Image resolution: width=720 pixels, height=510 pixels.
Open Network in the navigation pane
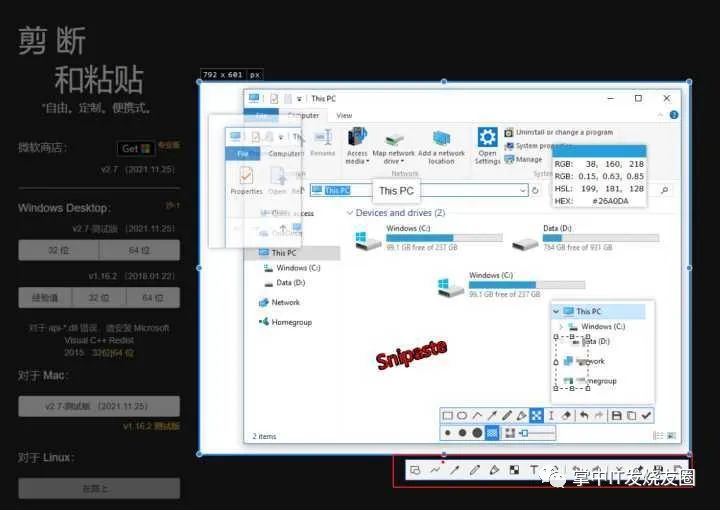[279, 303]
